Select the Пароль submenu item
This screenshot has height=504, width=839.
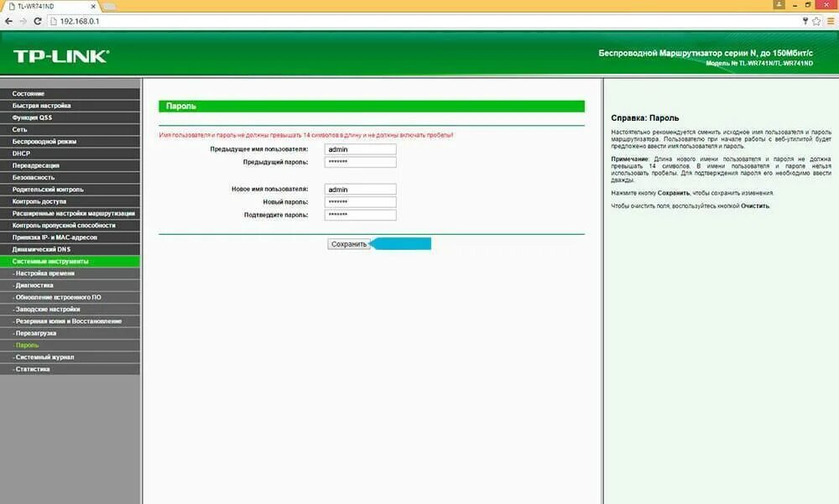tap(70, 346)
